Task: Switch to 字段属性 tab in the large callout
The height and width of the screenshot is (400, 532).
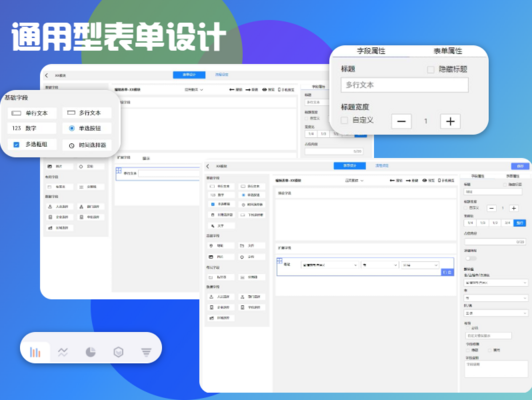Action: [371, 51]
